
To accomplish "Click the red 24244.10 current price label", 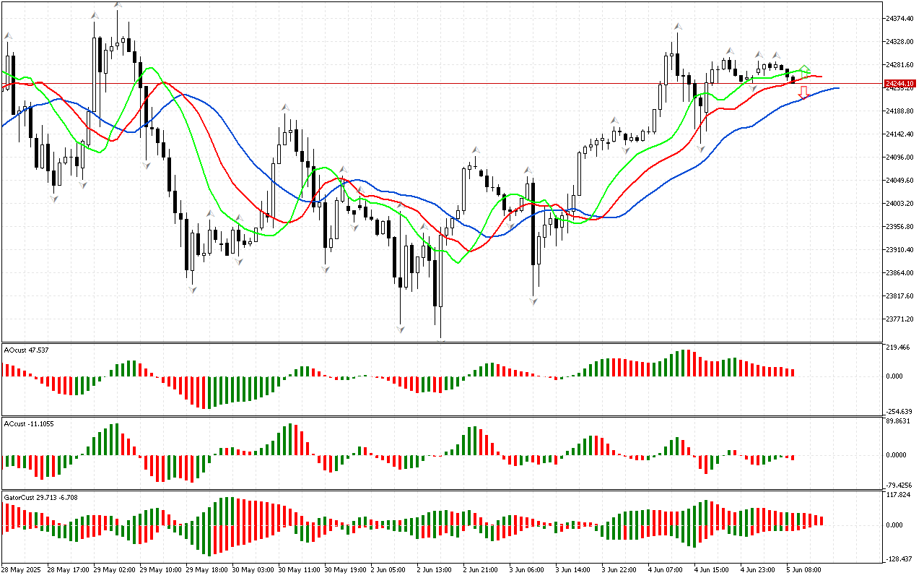I will click(899, 84).
